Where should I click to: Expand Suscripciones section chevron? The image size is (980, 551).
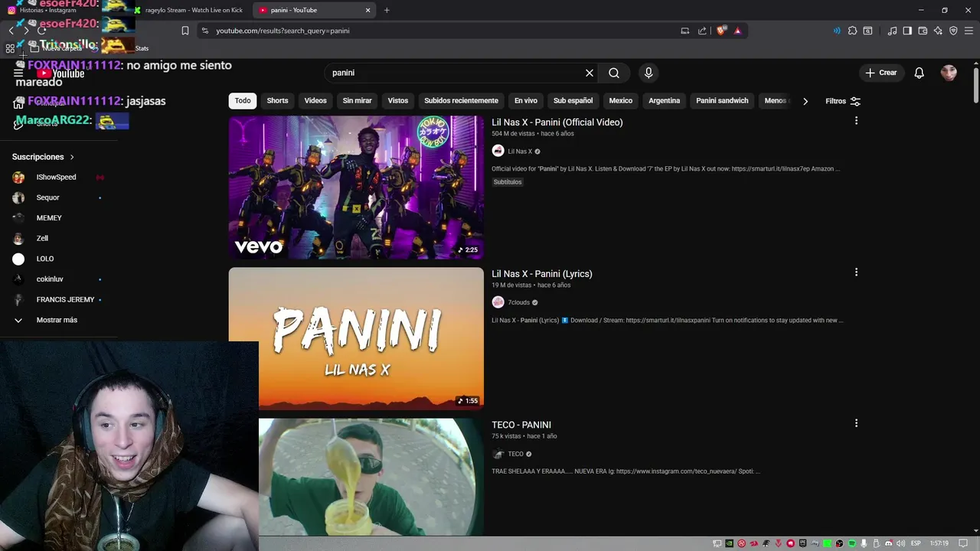[x=72, y=157]
